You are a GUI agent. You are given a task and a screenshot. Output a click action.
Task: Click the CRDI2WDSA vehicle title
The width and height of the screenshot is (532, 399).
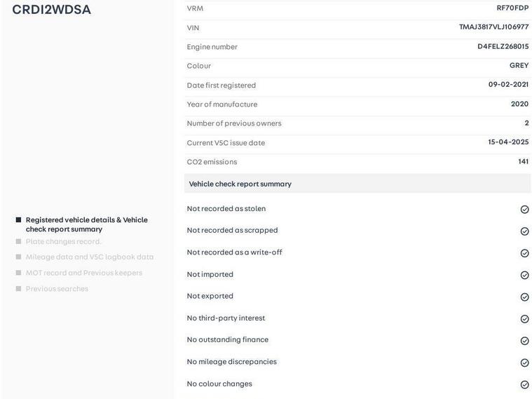click(51, 10)
